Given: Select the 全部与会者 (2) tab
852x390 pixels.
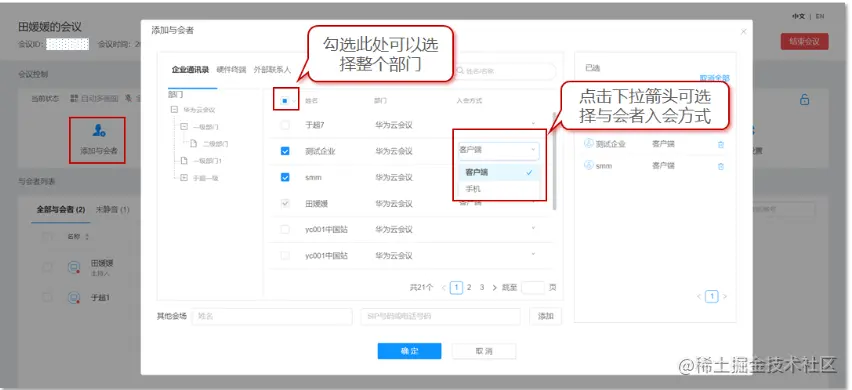Looking at the screenshot, I should pyautogui.click(x=60, y=210).
